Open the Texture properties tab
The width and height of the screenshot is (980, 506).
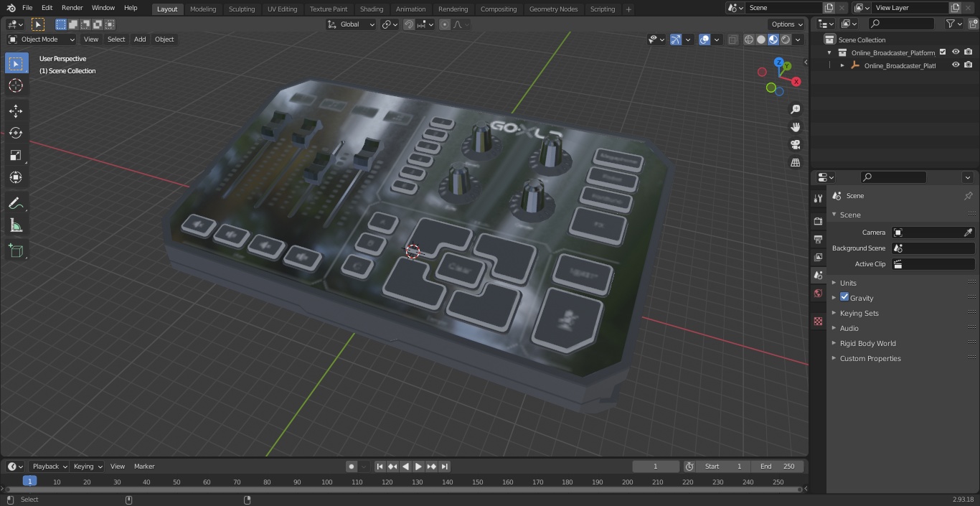tap(818, 321)
